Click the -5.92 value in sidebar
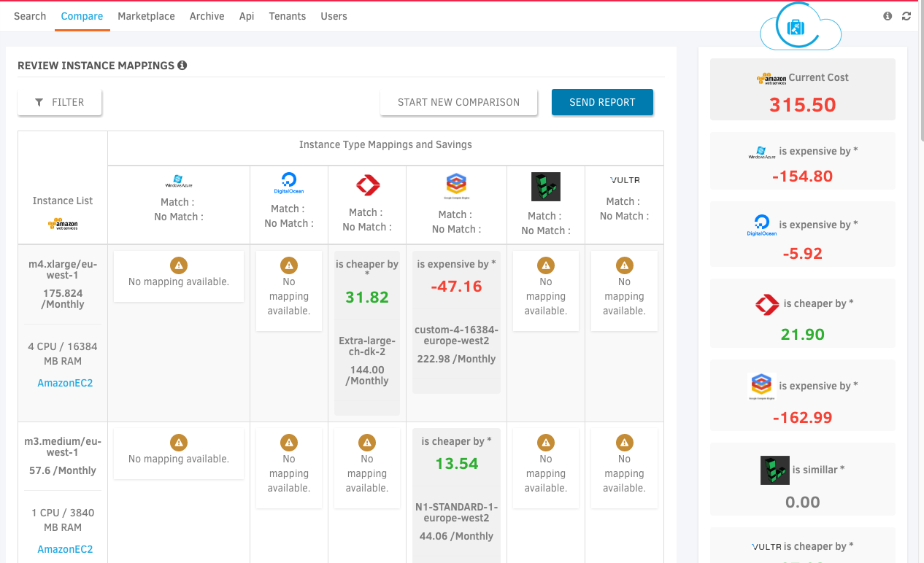Screen dimensions: 924x563 (803, 255)
